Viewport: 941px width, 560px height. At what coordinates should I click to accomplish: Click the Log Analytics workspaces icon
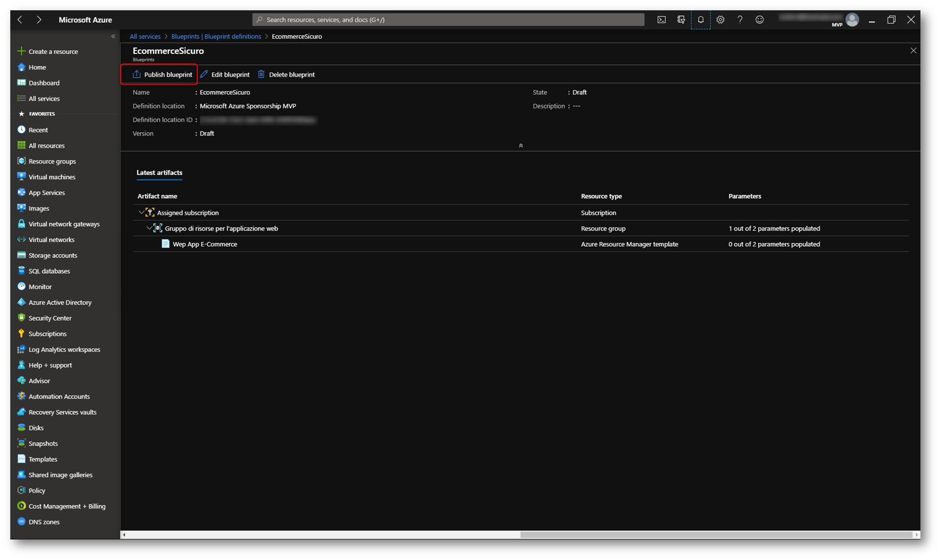click(x=22, y=349)
